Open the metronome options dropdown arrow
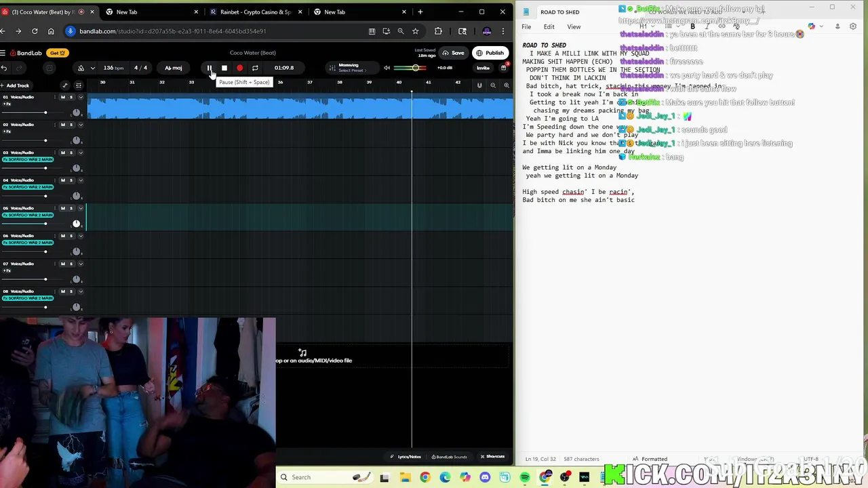This screenshot has width=868, height=488. click(92, 68)
